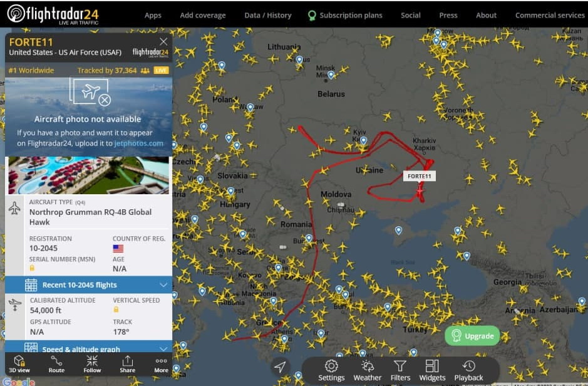Click the locked serial number padlock
Screen dimensions: 588x386
(x=32, y=268)
